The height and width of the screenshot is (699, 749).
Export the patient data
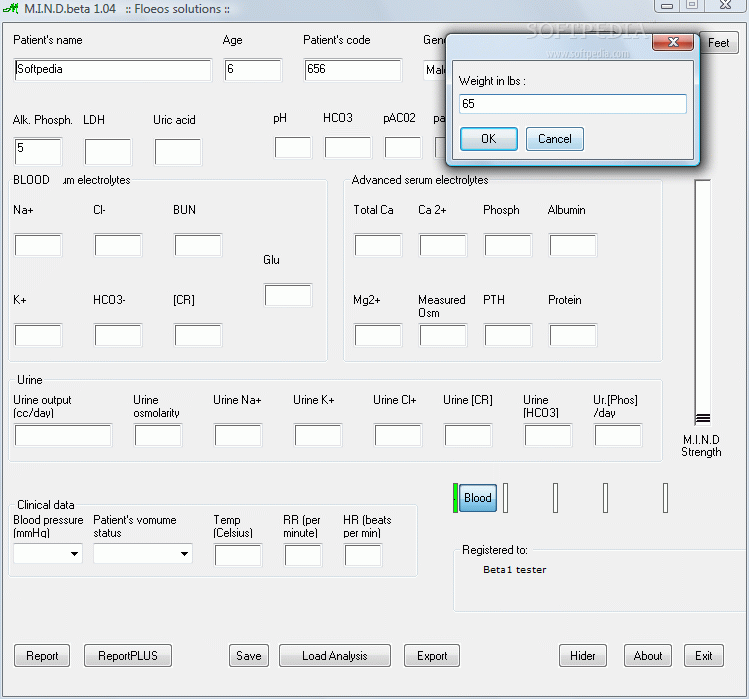click(x=432, y=656)
